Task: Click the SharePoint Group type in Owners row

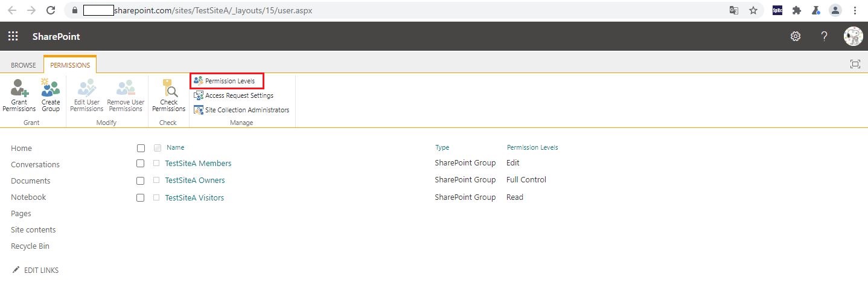Action: (x=465, y=180)
